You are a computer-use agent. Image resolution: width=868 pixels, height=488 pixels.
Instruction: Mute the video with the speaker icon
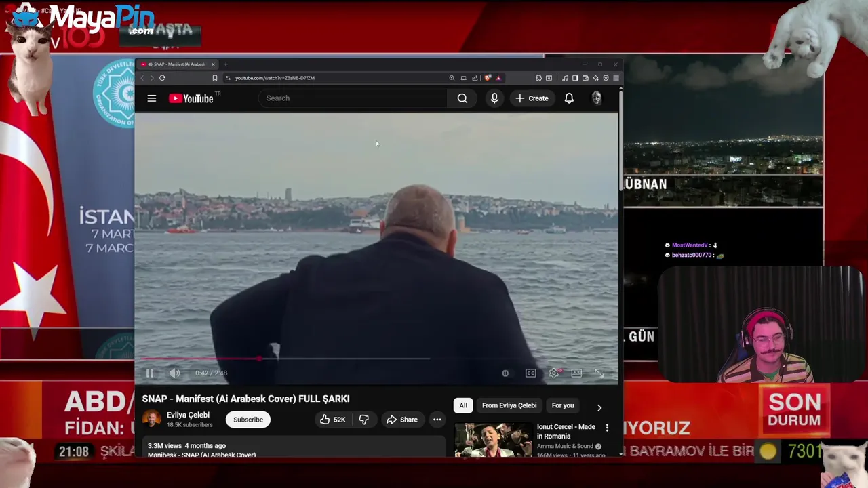174,373
